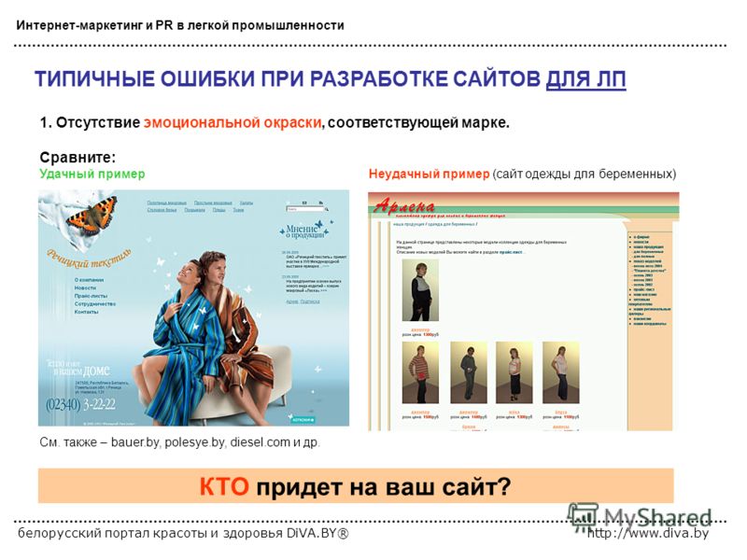Click the red 'Арлена' logo
The width and height of the screenshot is (747, 560).
[404, 206]
